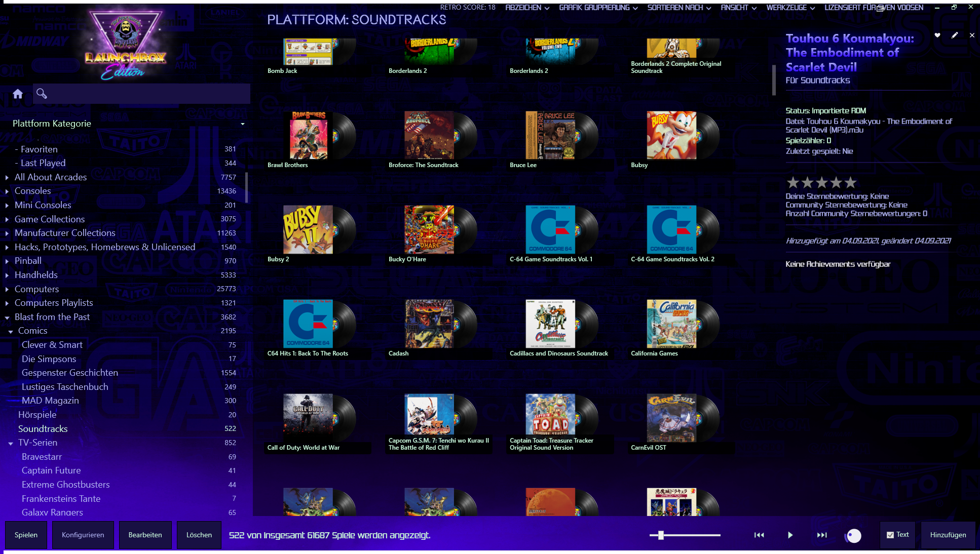Screen dimensions: 980x554
Task: Select the Hörspiele platform
Action: (37, 415)
